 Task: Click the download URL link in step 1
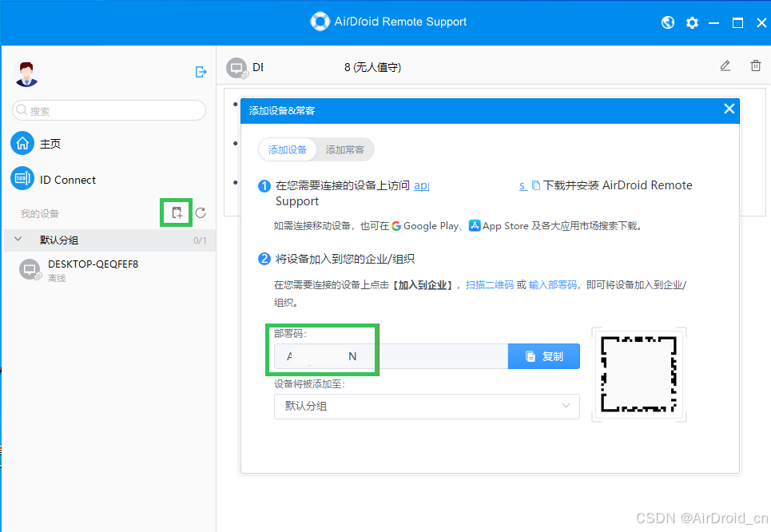click(471, 185)
